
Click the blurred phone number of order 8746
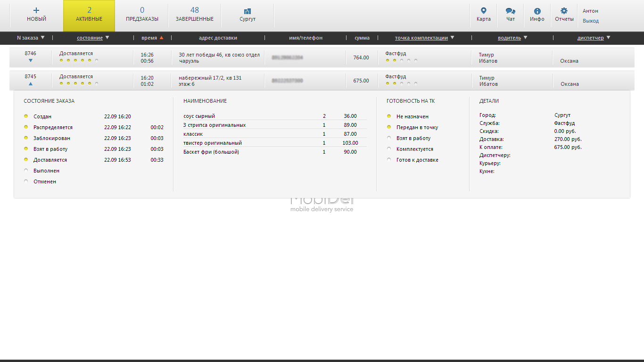(x=287, y=58)
